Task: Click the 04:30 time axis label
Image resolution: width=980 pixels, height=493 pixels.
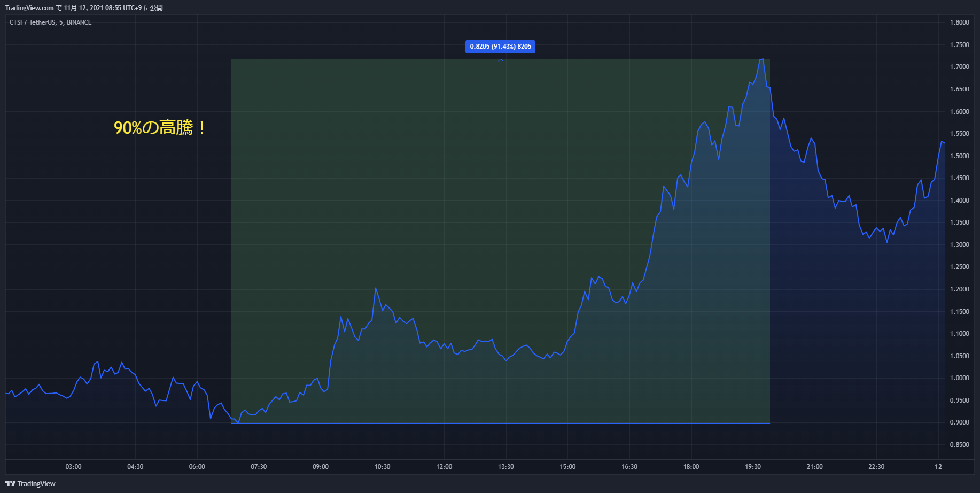Action: (x=135, y=467)
